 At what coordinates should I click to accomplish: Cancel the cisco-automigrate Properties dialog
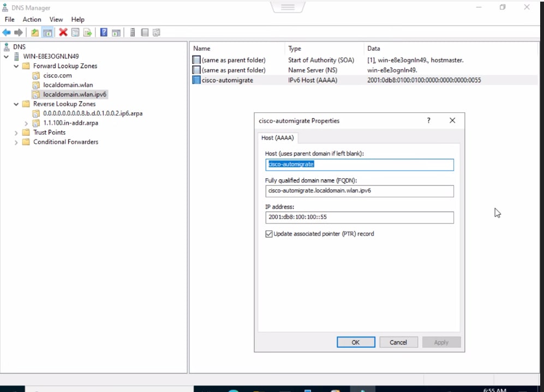click(x=398, y=342)
